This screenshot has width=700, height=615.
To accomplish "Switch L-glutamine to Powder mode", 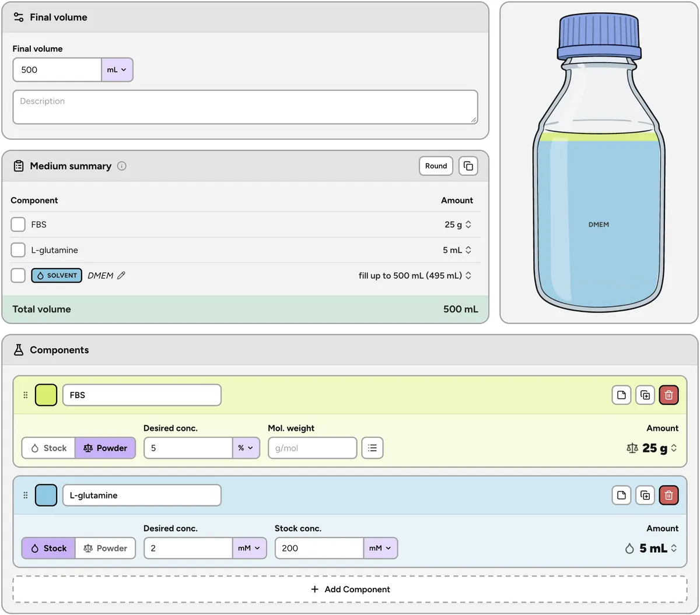I will click(106, 549).
